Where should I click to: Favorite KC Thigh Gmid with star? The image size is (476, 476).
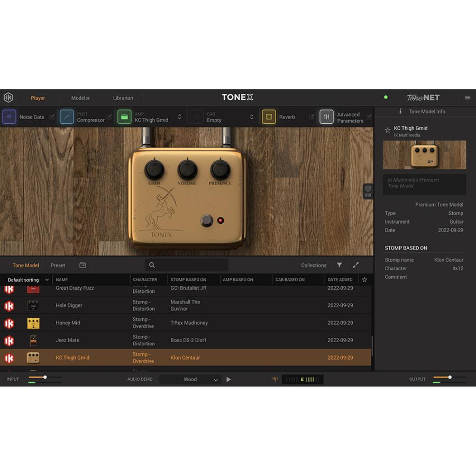[387, 130]
